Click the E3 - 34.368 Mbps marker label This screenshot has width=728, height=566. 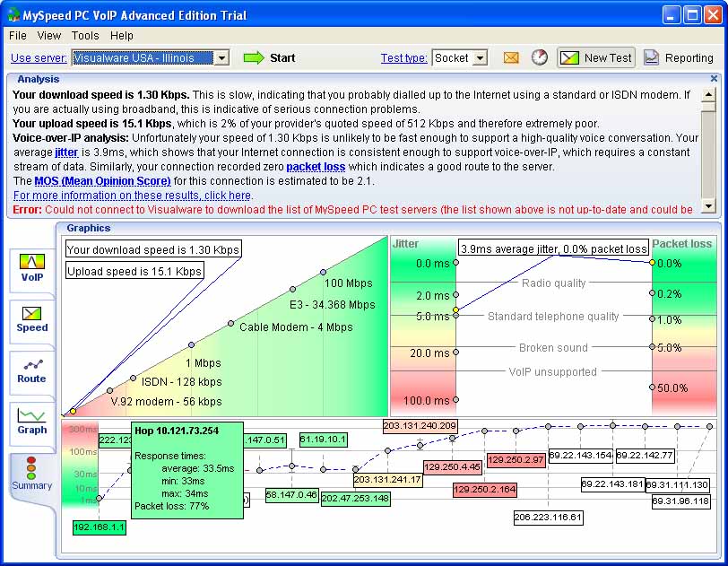pyautogui.click(x=333, y=305)
